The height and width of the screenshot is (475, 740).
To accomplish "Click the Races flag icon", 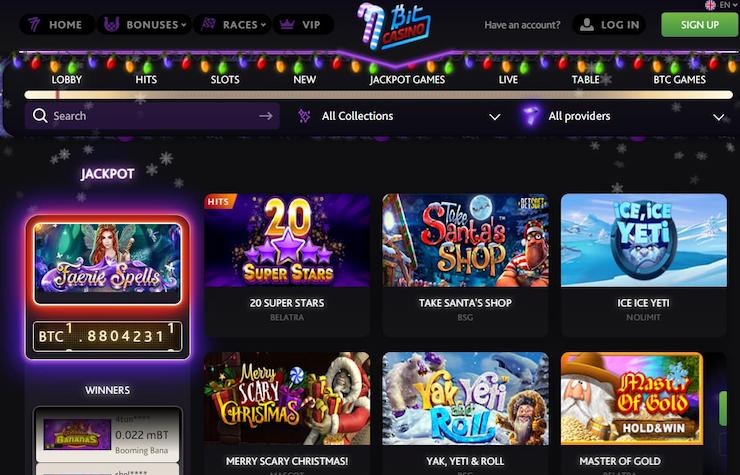I will 208,24.
